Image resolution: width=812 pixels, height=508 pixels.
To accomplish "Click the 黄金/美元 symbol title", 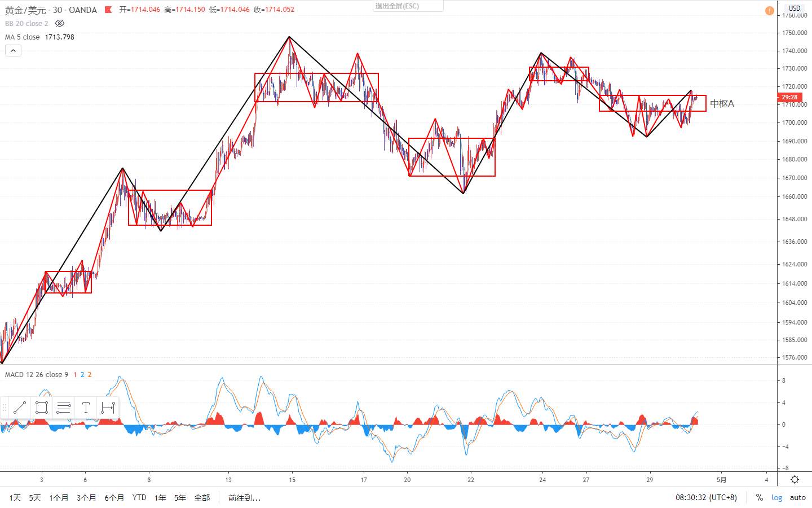I will pos(25,10).
